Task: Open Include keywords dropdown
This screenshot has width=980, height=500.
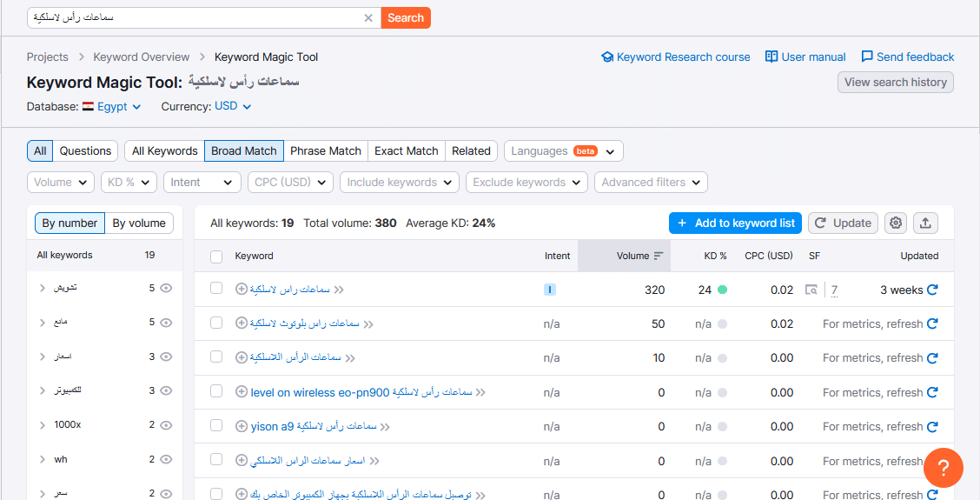Action: click(400, 182)
